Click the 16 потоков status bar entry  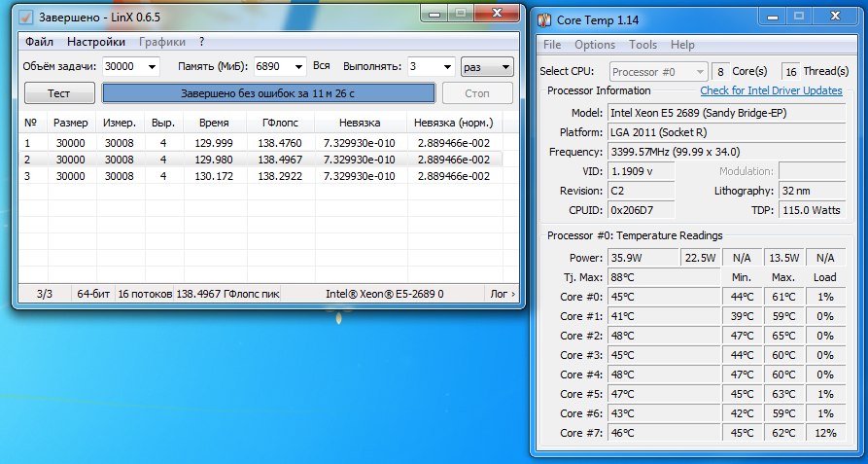tap(145, 294)
